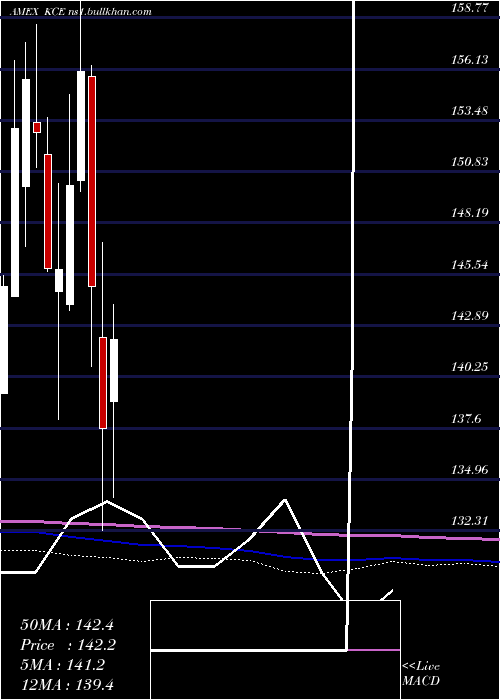Screen dimensions: 500x700
Task: Click the 156.13 price axis label
Action: 471,59
